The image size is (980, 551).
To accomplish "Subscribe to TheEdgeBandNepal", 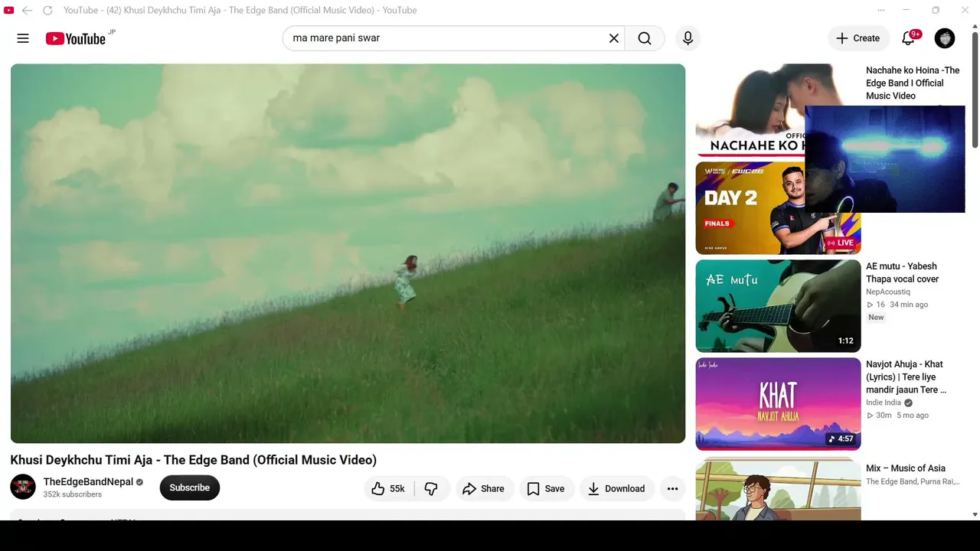I will [190, 487].
